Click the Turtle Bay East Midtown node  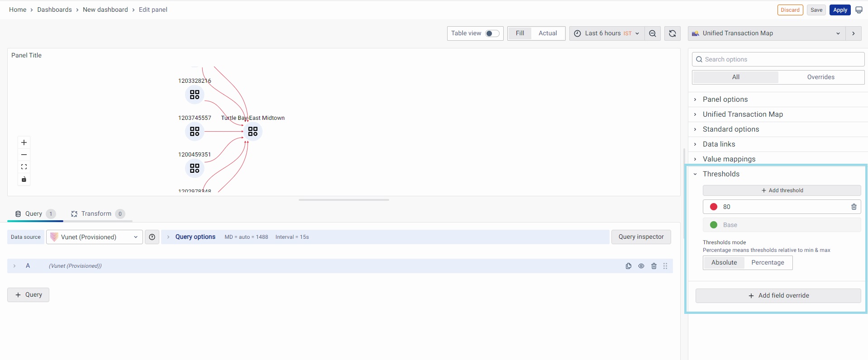[x=253, y=132]
